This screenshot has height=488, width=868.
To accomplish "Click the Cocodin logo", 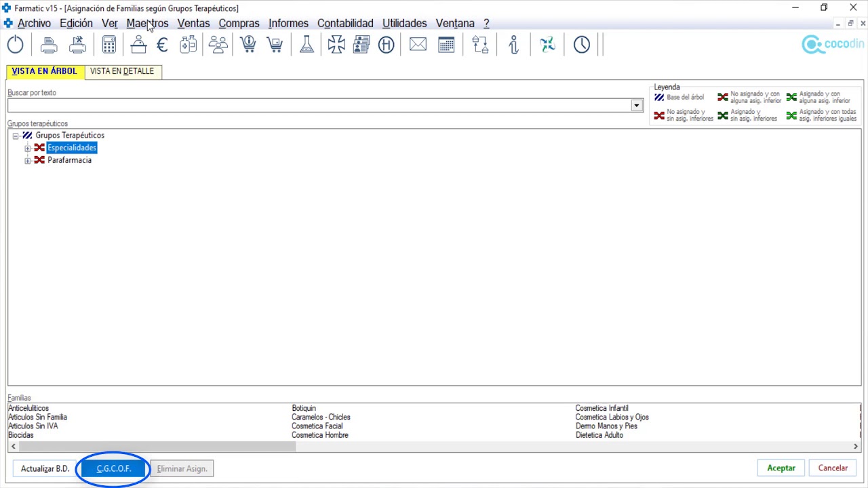I will click(833, 45).
